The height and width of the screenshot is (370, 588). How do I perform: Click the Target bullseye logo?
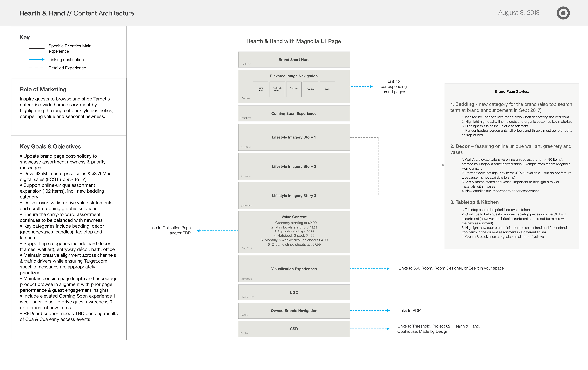pos(563,13)
